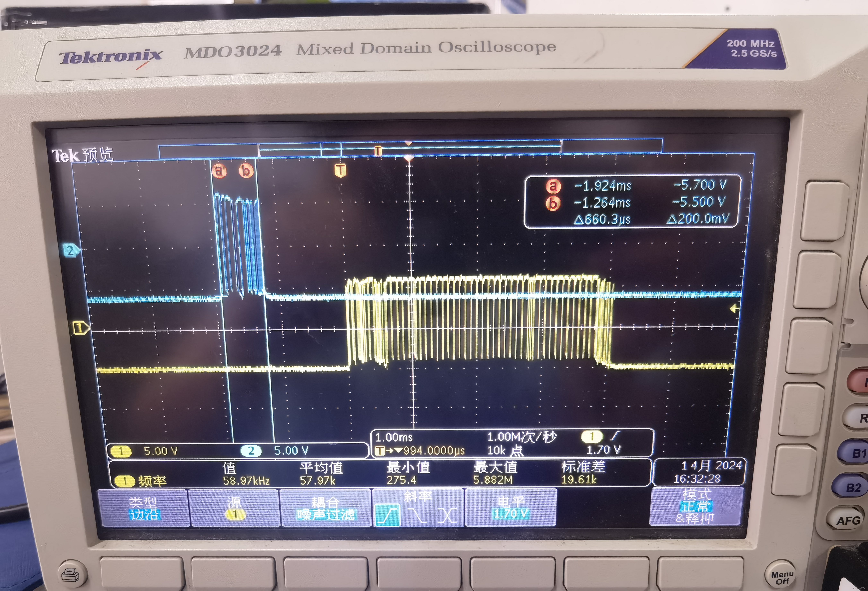Click the -1.924ms cursor a time readout
868x591 pixels.
coord(603,186)
